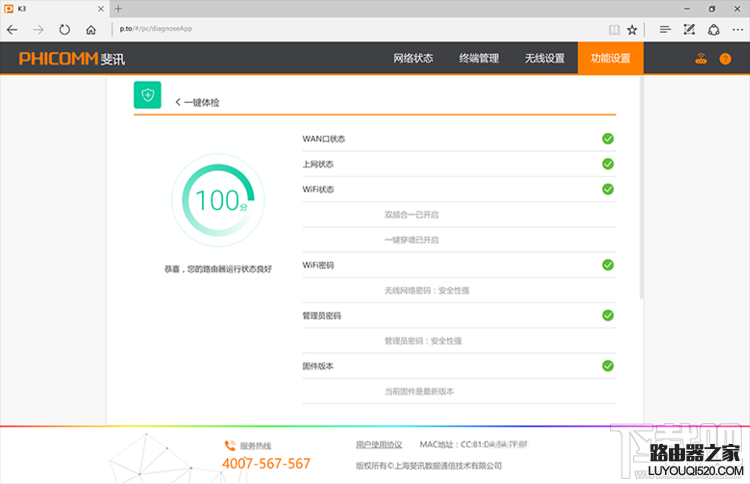Image resolution: width=750 pixels, height=484 pixels.
Task: Click the WAN口状态 row label
Action: 323,139
